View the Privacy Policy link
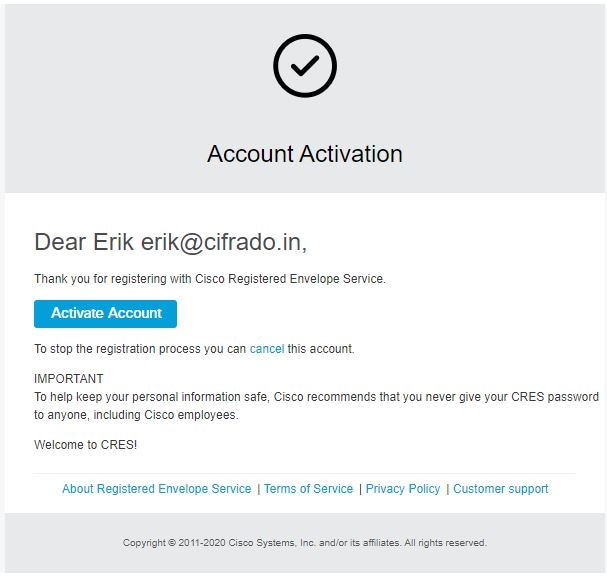The height and width of the screenshot is (577, 607). point(403,489)
